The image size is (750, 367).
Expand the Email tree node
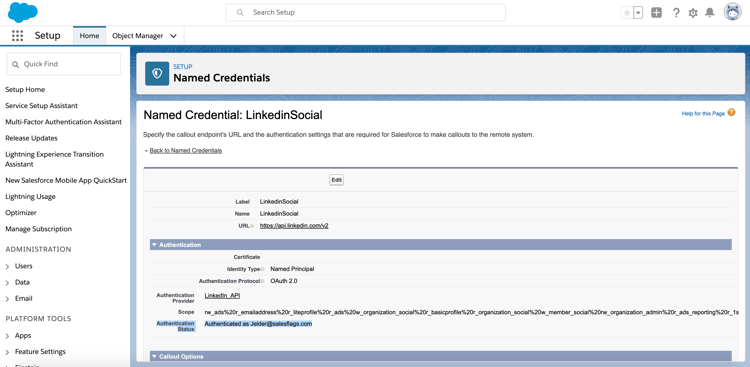7,299
